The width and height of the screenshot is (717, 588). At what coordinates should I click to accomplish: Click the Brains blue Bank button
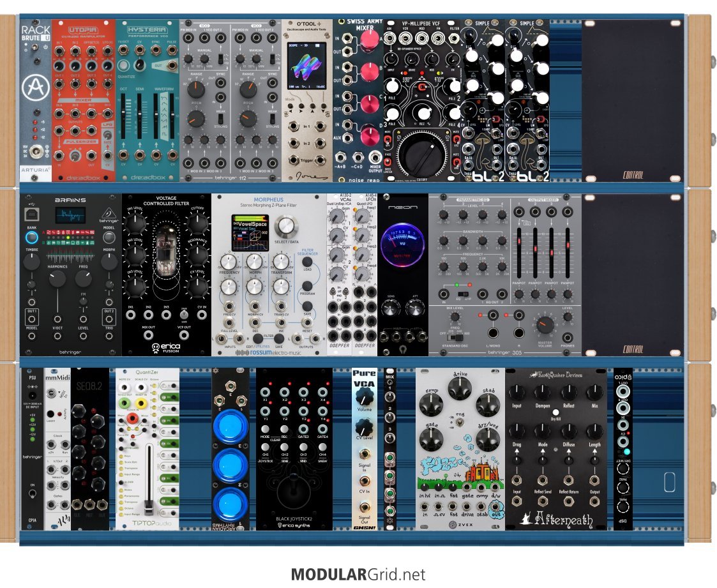[31, 237]
